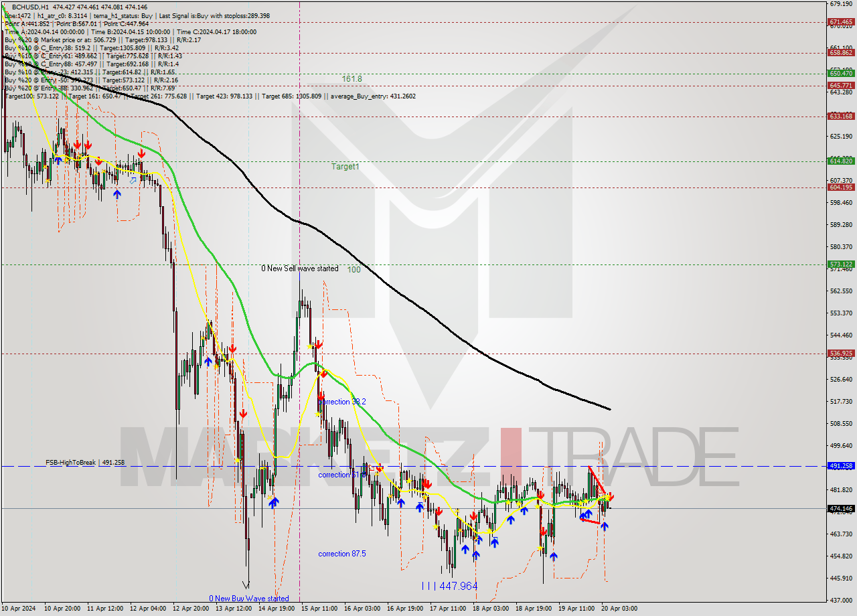Click the 508.550 price axis value
The width and height of the screenshot is (857, 616).
(x=840, y=424)
